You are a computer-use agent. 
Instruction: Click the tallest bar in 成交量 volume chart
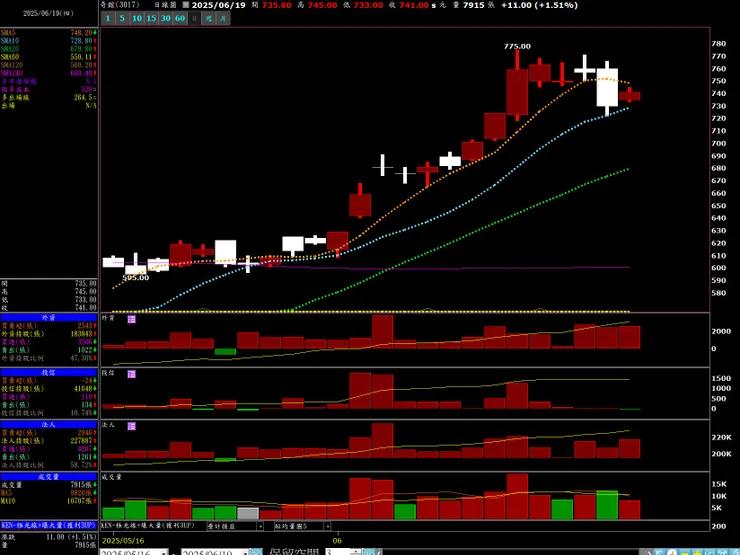(x=517, y=496)
